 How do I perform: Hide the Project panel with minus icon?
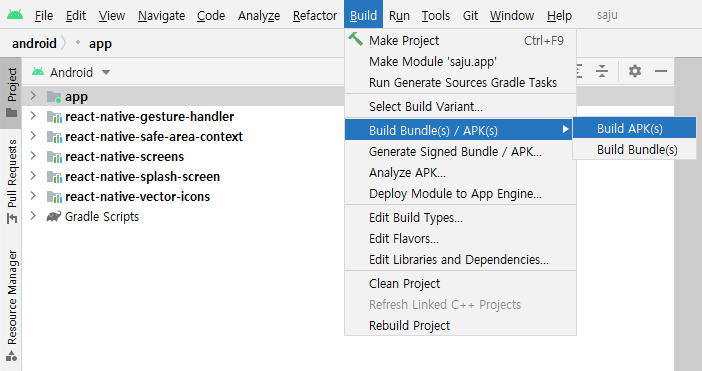point(661,71)
